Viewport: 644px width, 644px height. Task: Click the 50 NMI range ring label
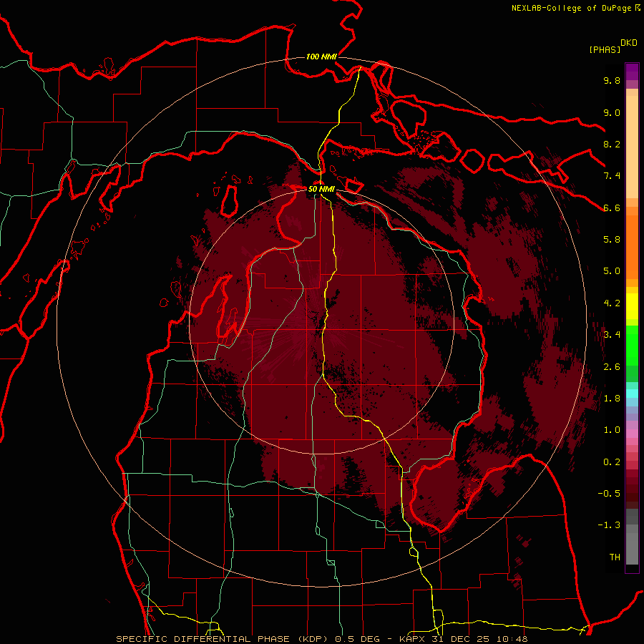[321, 189]
